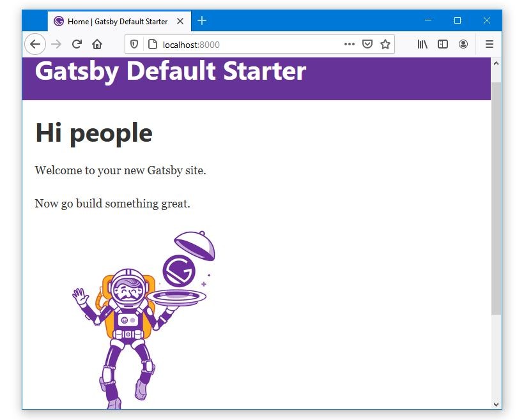Open the hamburger application menu
524x420 pixels.
489,44
